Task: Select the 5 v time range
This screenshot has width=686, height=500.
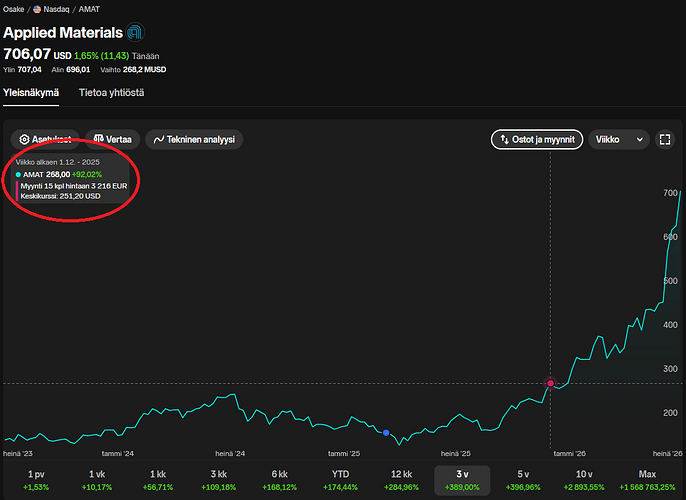Action: [x=523, y=480]
